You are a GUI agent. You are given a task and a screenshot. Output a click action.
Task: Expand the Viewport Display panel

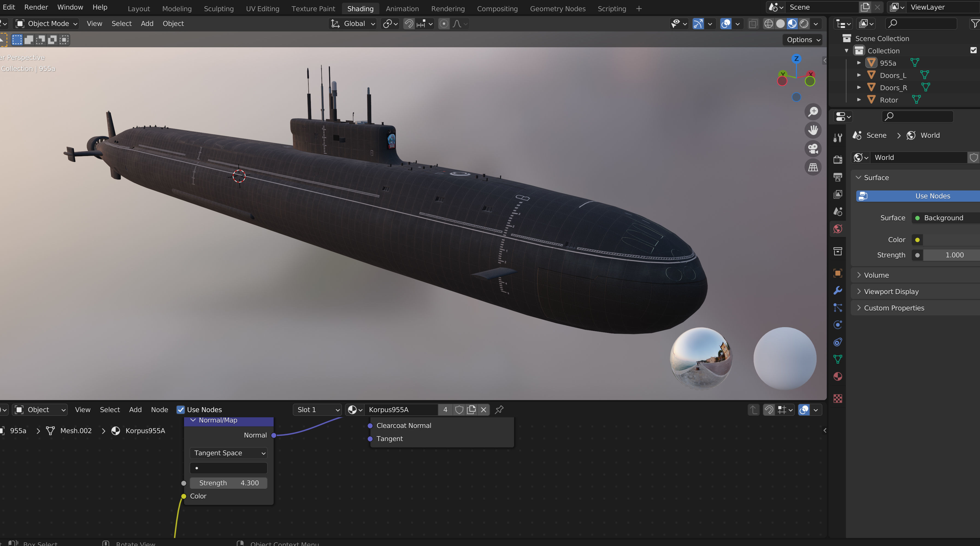tap(891, 291)
